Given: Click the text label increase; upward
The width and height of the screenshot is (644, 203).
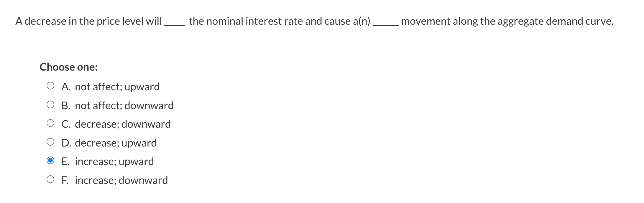Looking at the screenshot, I should tap(114, 162).
